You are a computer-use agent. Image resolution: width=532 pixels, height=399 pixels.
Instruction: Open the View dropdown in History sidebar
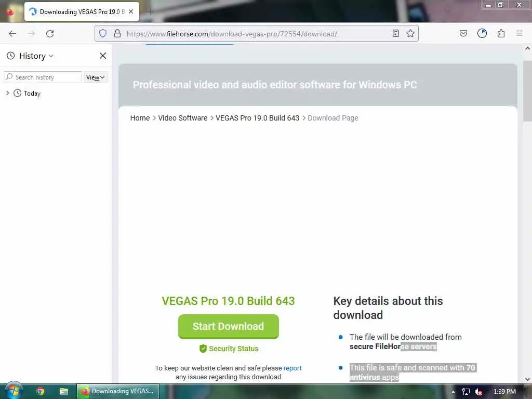click(x=96, y=77)
